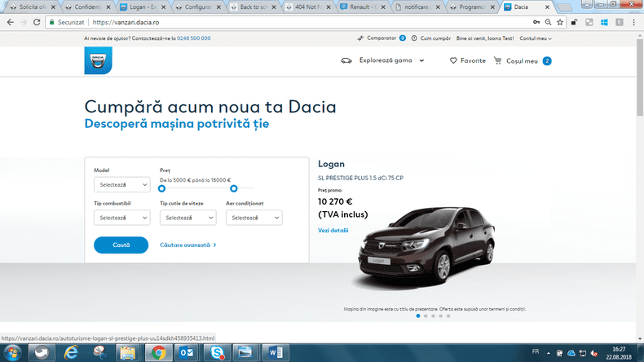Open the Favorite heart icon

click(453, 61)
